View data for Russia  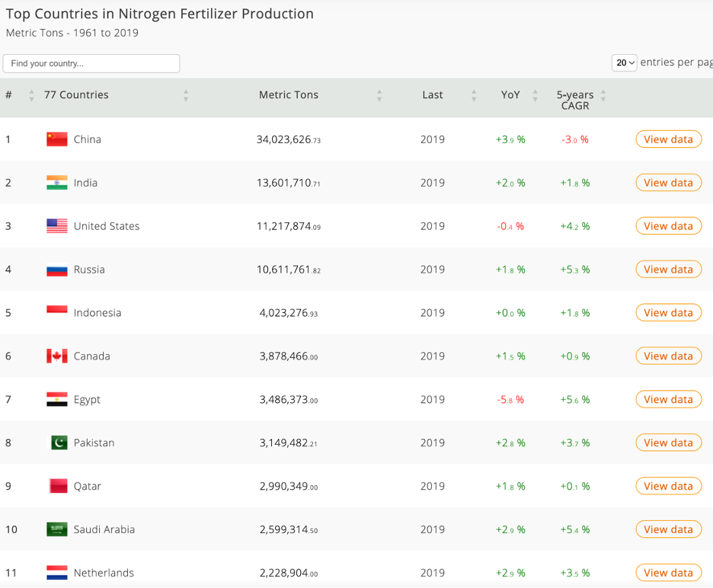(x=669, y=269)
